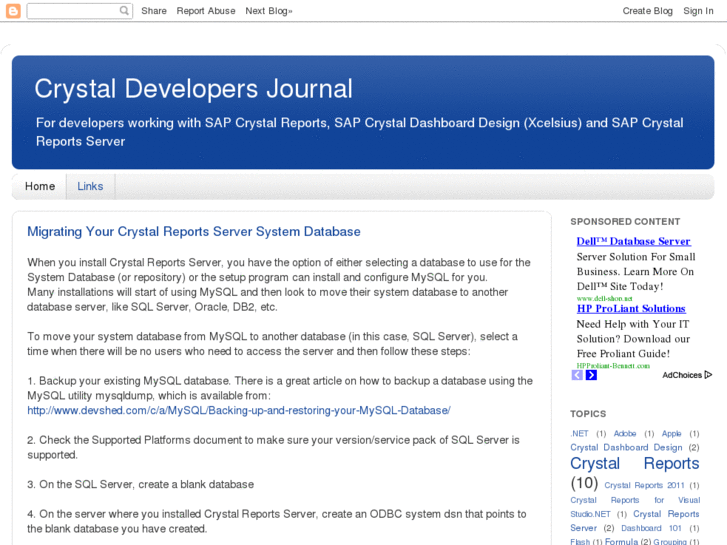This screenshot has height=545, width=727.
Task: Open the Migrating Your Crystal Reports Server post title
Action: click(194, 231)
